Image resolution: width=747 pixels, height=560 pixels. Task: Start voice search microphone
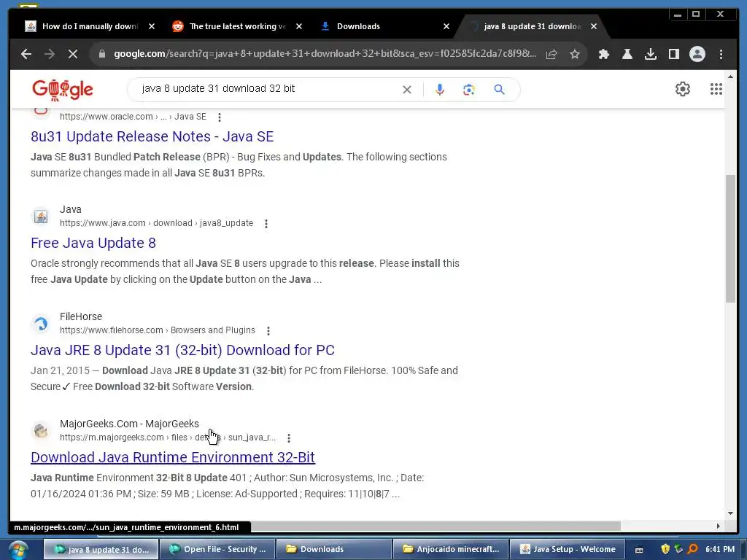coord(440,90)
